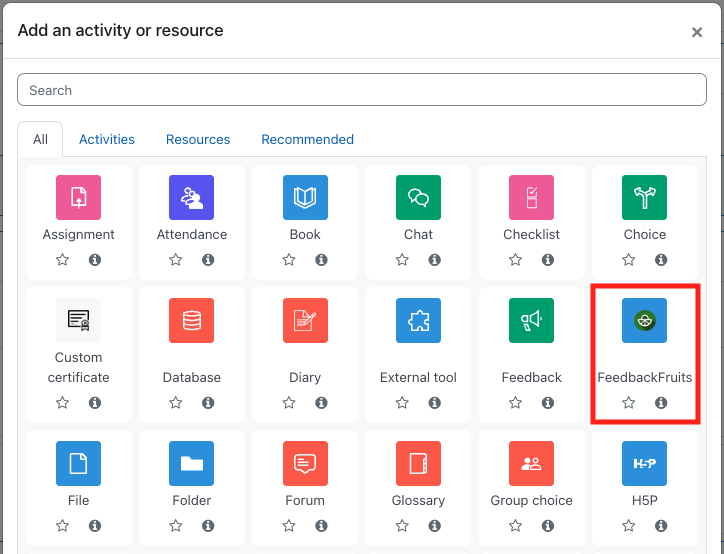The image size is (724, 554).
Task: Add a Forum activity
Action: pyautogui.click(x=305, y=463)
